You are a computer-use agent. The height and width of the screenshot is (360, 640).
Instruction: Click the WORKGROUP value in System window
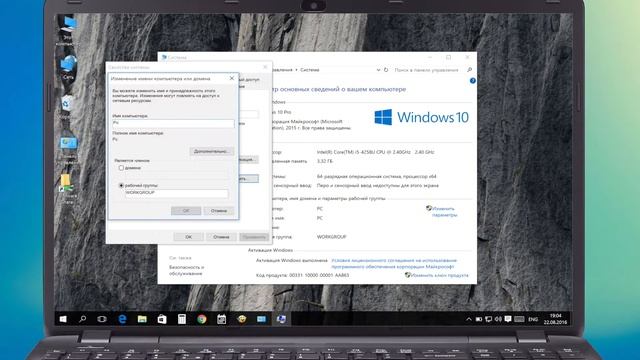click(331, 237)
